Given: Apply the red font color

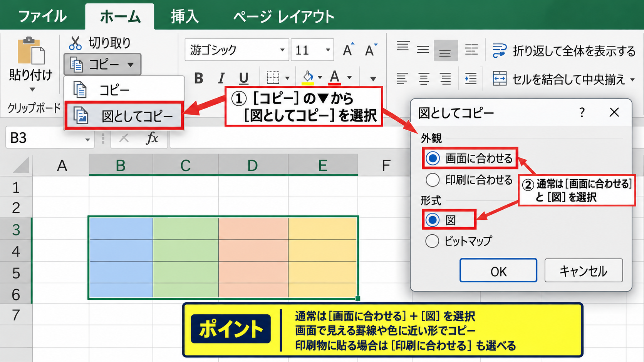Looking at the screenshot, I should [335, 77].
